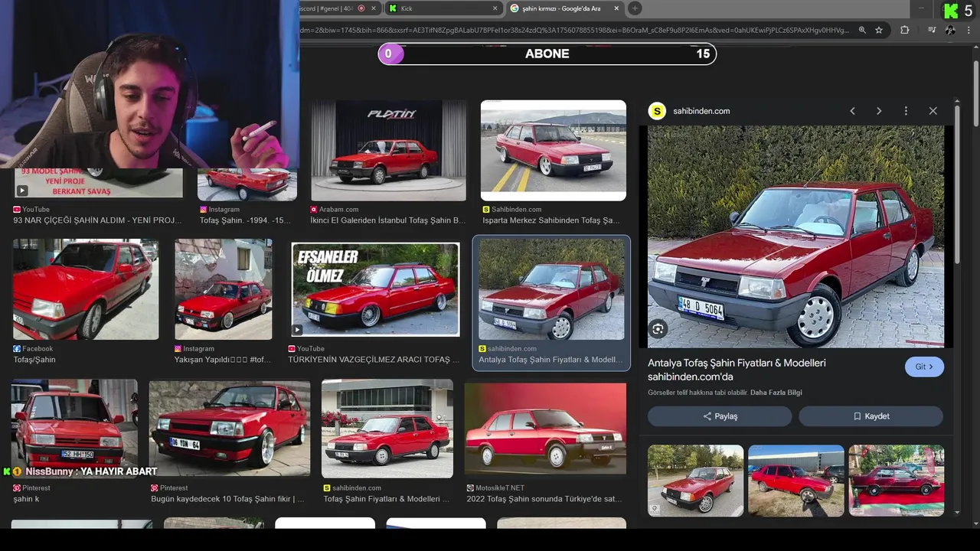The width and height of the screenshot is (980, 551).
Task: Open the browser extensions puzzle icon
Action: tap(905, 30)
